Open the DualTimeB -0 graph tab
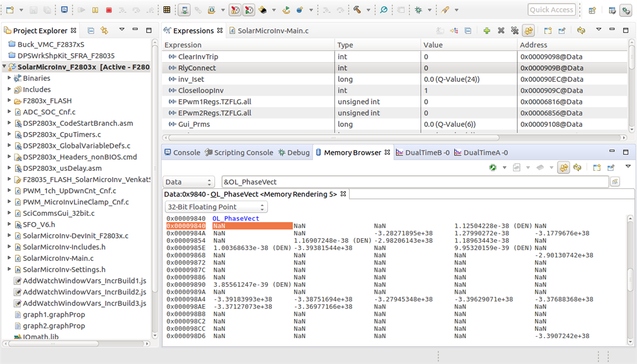This screenshot has width=637, height=364. pos(423,152)
